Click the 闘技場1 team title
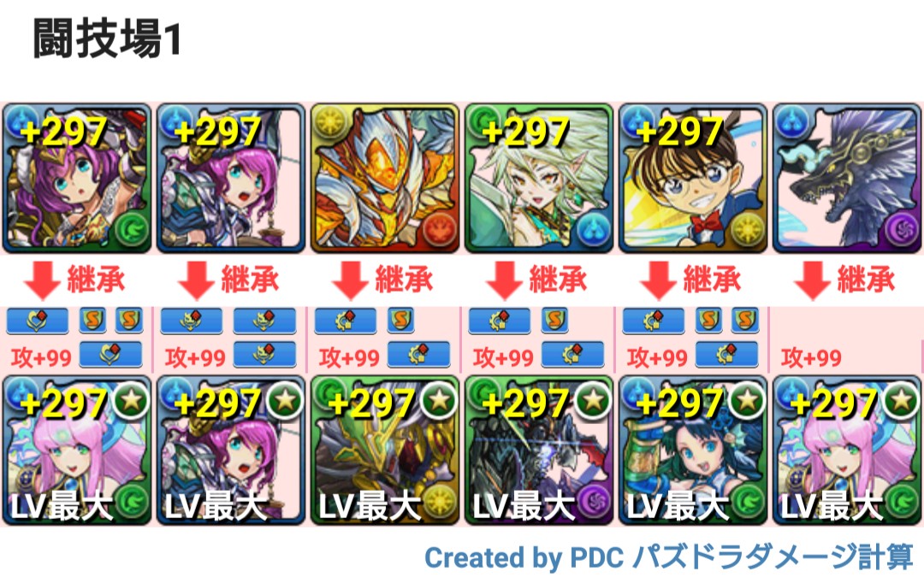 click(107, 38)
